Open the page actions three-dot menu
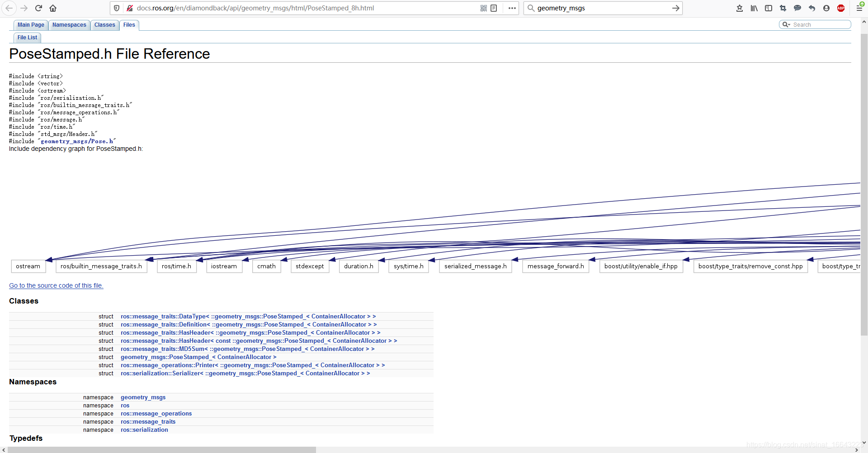Image resolution: width=868 pixels, height=453 pixels. point(512,8)
